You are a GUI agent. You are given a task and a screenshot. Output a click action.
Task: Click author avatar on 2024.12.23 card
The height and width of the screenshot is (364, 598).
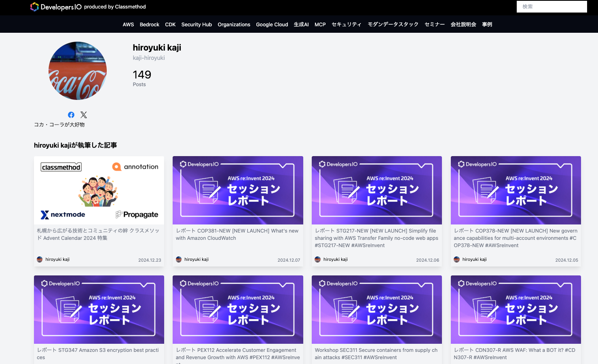click(x=40, y=260)
